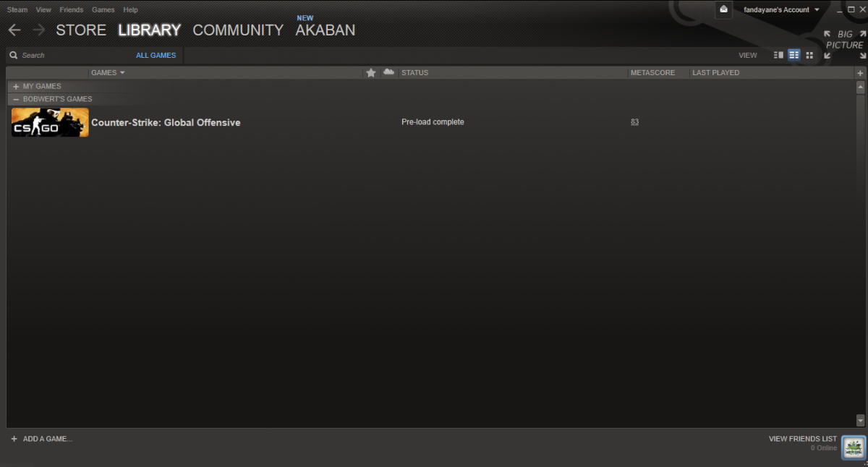The width and height of the screenshot is (868, 467).
Task: Open the inbox notifications envelope icon
Action: click(723, 9)
